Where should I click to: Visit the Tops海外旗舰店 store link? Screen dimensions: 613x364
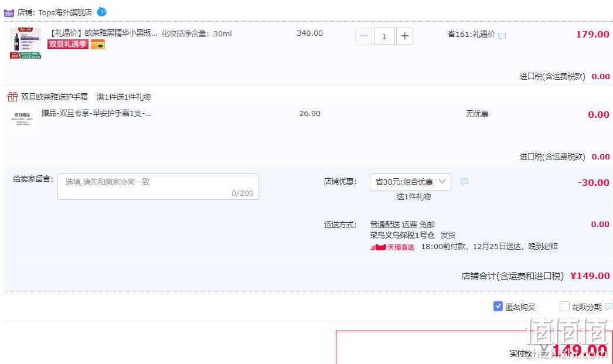(65, 12)
